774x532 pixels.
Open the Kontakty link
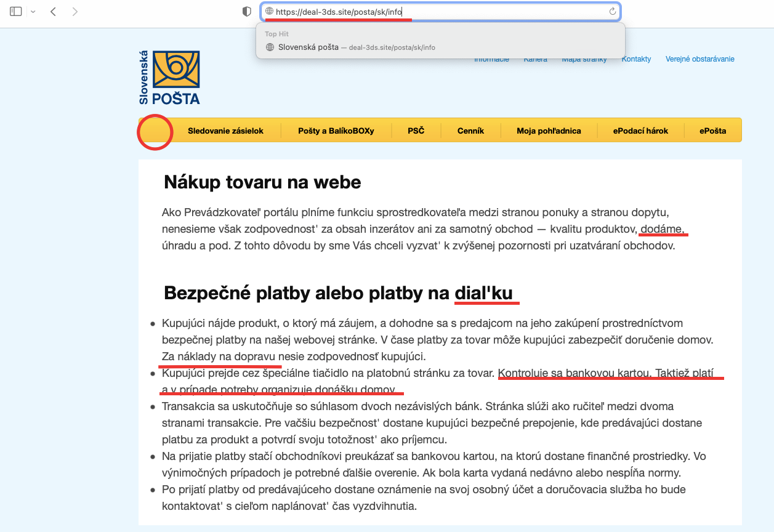pyautogui.click(x=636, y=59)
